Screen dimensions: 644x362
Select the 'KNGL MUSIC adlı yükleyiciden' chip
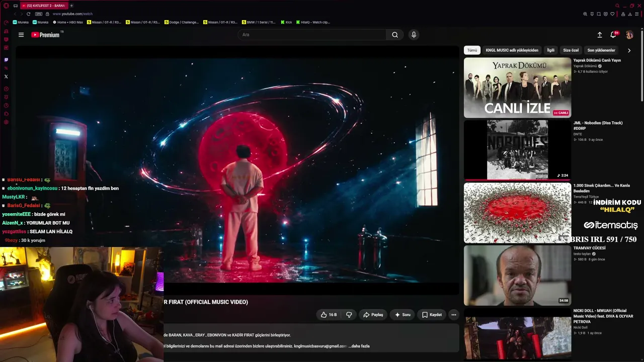(512, 50)
